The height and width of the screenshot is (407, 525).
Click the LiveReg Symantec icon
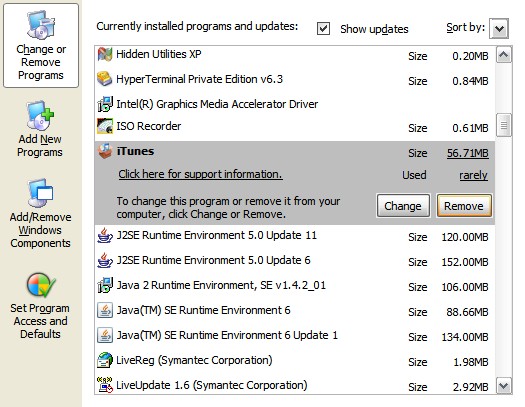click(105, 360)
